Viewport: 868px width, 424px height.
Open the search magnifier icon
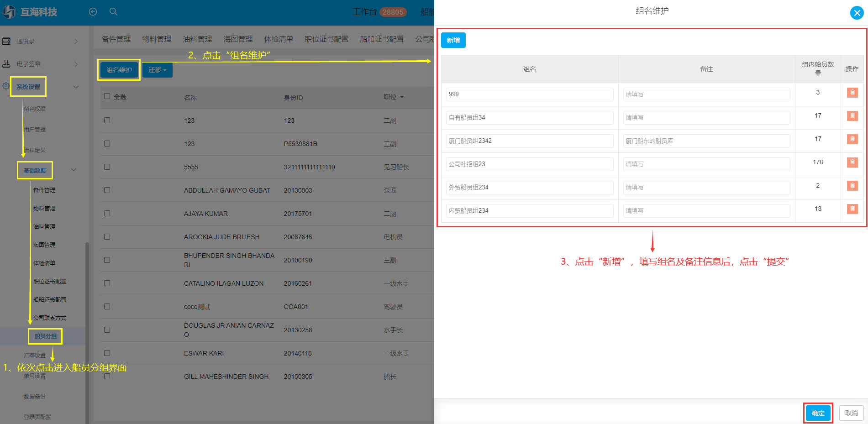point(113,12)
